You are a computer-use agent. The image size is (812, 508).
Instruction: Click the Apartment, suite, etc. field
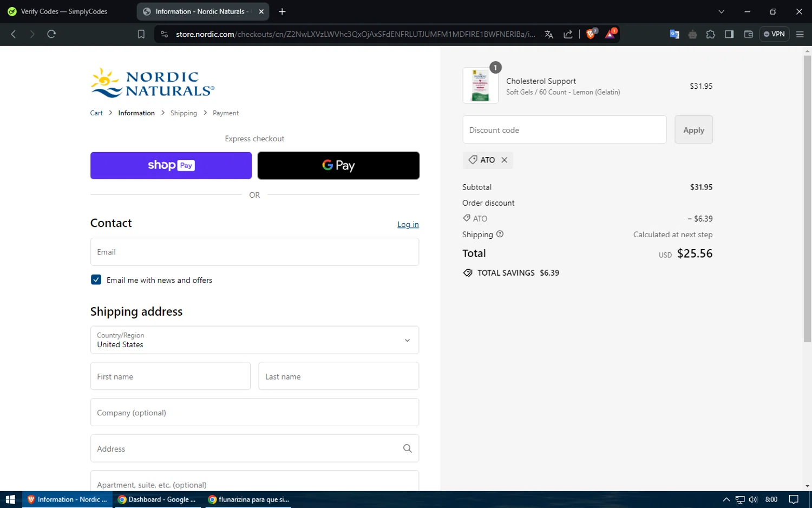click(x=254, y=481)
